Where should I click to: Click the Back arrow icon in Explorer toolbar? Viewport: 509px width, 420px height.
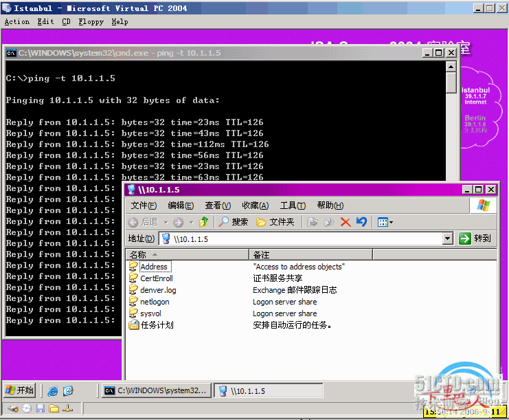tap(133, 222)
